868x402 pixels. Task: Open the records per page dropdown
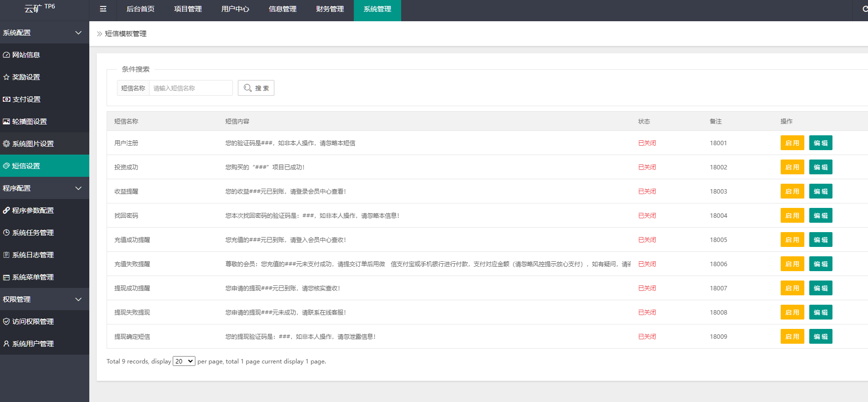pos(184,362)
